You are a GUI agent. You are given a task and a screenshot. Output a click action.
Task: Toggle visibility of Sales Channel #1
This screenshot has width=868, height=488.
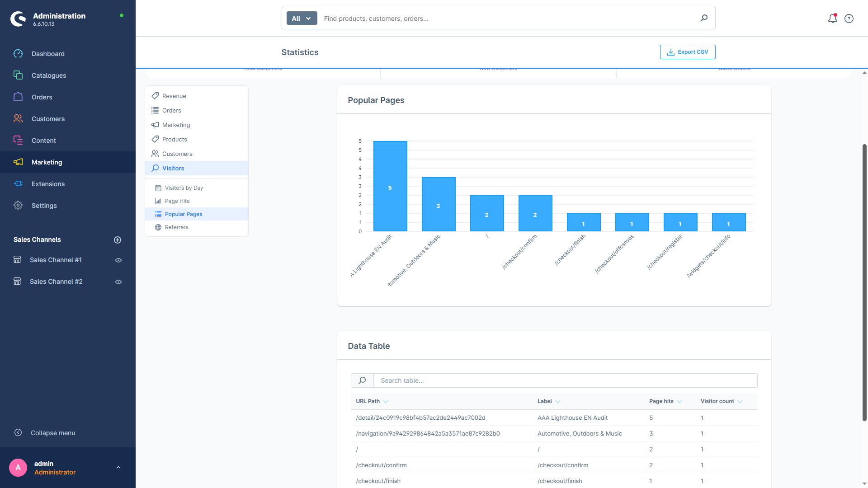coord(118,260)
